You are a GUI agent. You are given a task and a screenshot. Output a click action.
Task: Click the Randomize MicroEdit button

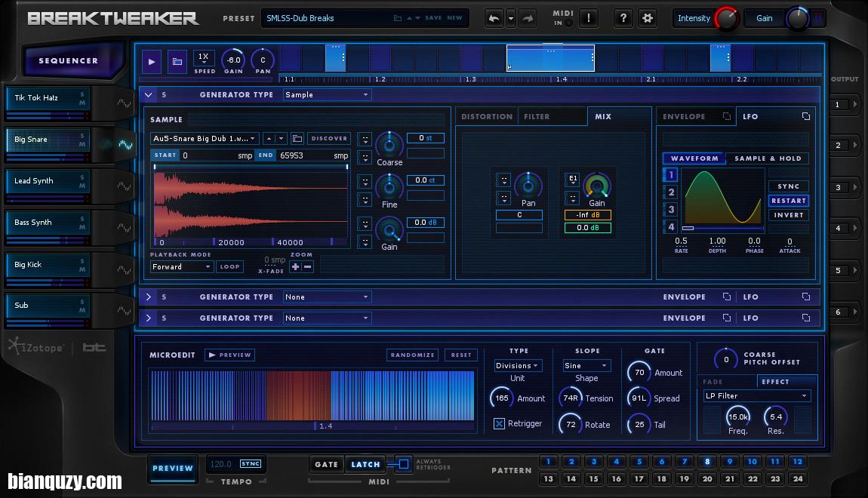pos(412,355)
